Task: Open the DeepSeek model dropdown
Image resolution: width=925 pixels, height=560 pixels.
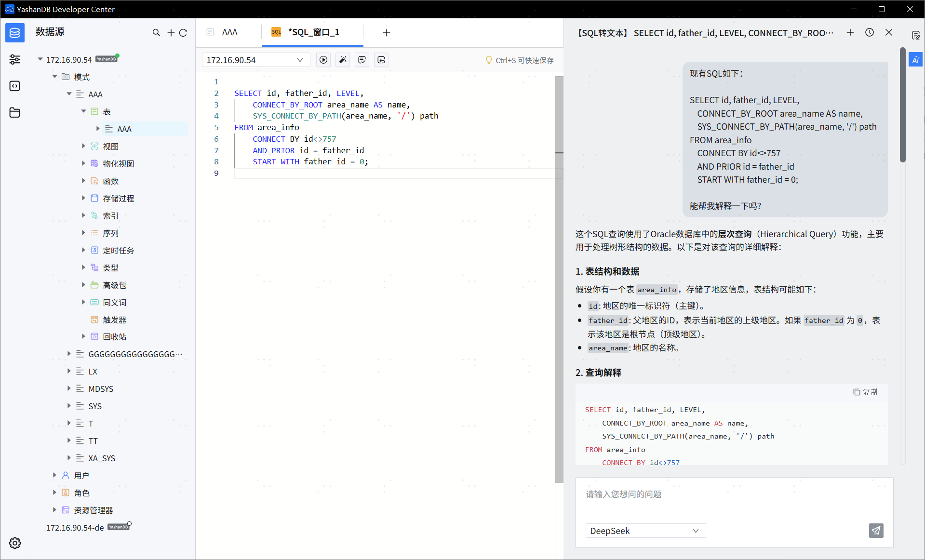Action: tap(645, 531)
